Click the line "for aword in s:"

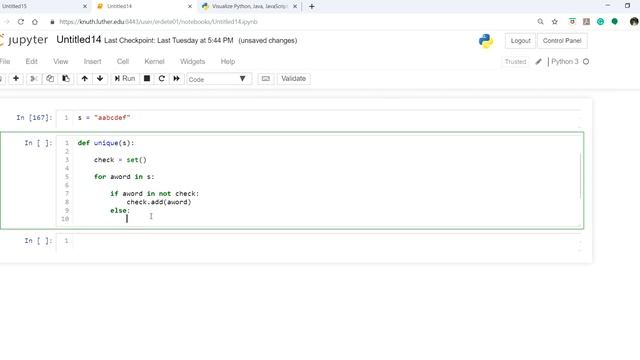tap(124, 177)
